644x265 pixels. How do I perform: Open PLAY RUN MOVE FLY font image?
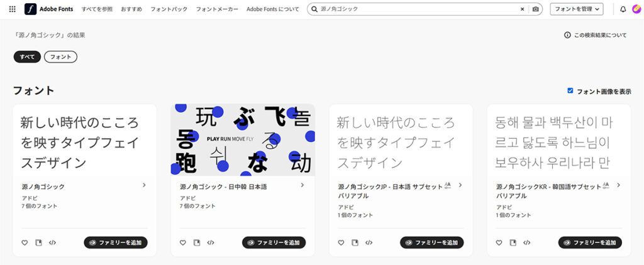tap(243, 140)
